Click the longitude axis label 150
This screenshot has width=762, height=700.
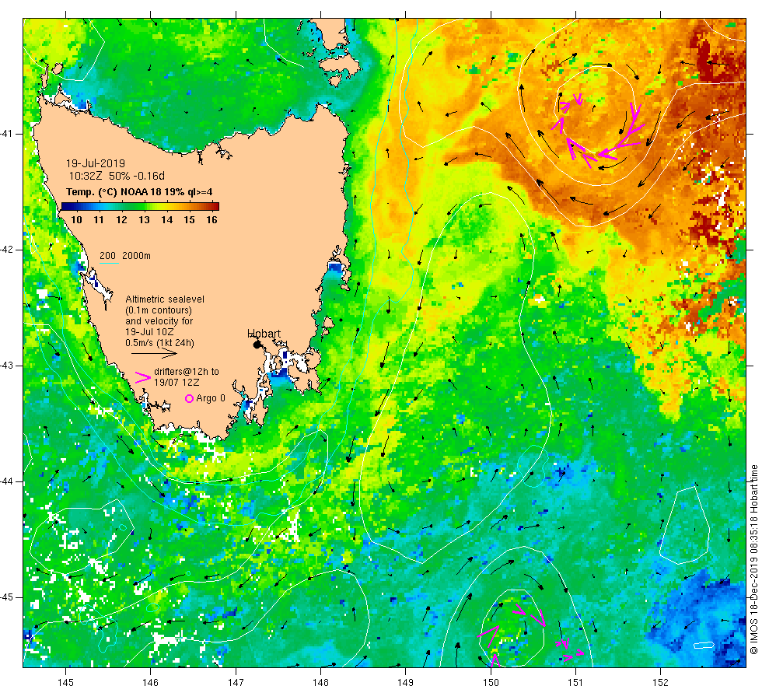coord(491,683)
